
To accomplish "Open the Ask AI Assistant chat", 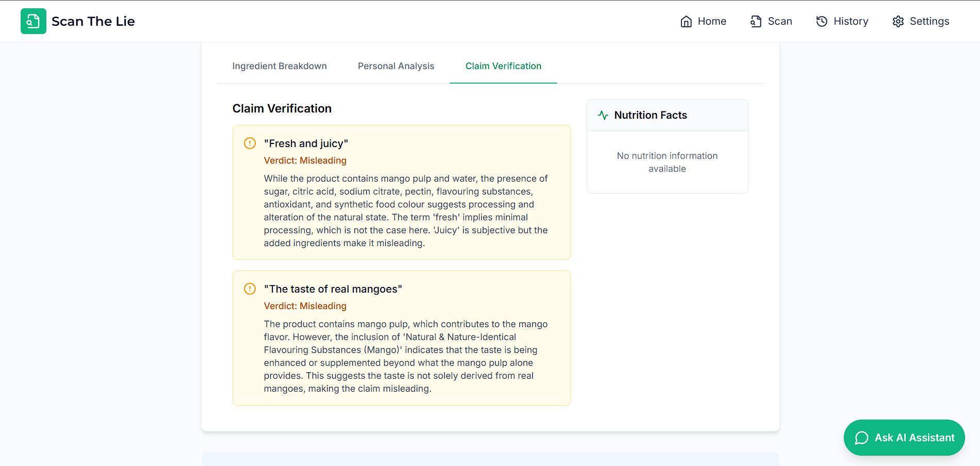I will pos(914,438).
